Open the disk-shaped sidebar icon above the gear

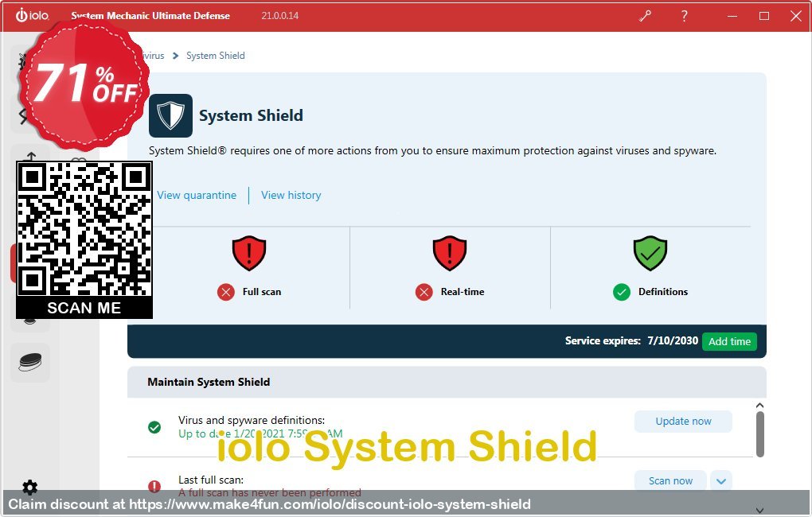30,362
